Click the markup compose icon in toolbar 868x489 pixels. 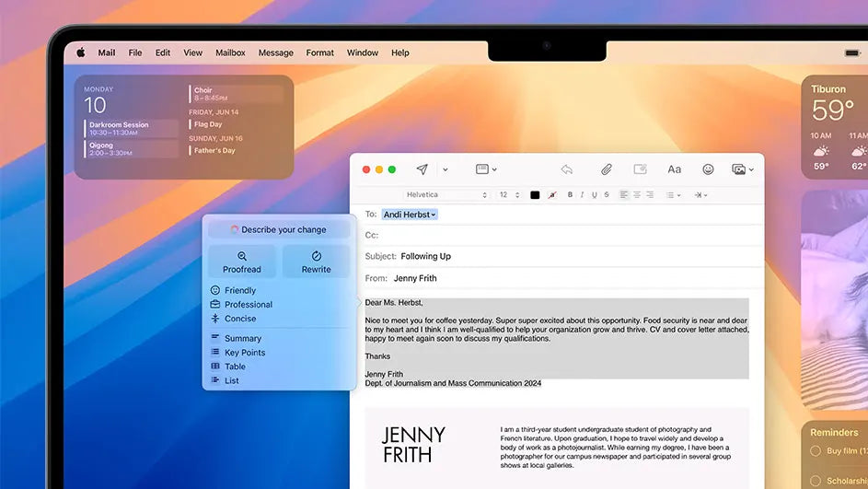click(x=641, y=169)
